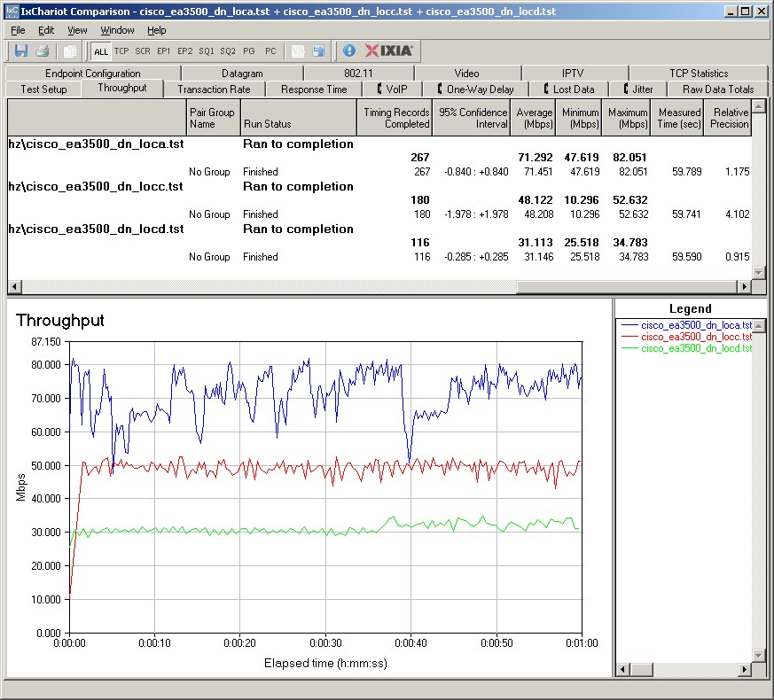Switch to the VoIP tab
The width and height of the screenshot is (774, 700).
392,89
